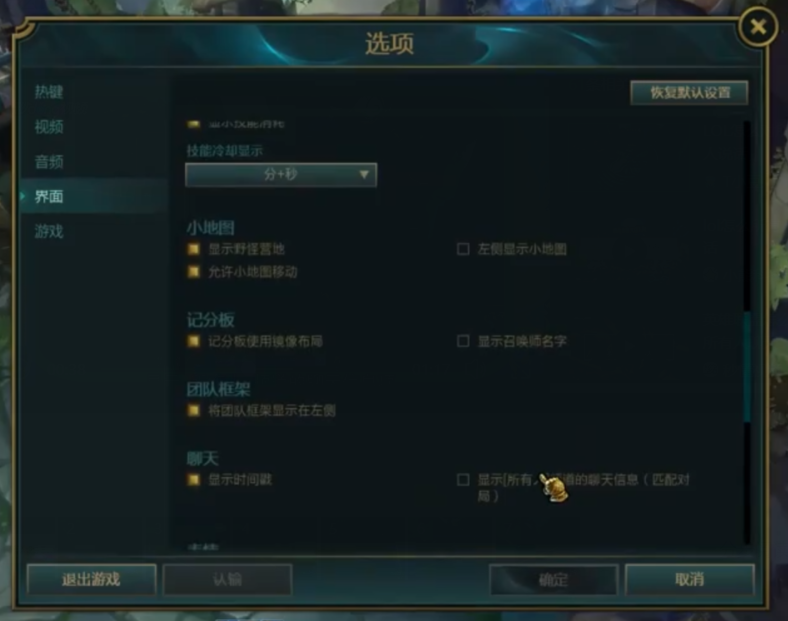
Task: Open the 音频 settings tab
Action: tap(49, 162)
